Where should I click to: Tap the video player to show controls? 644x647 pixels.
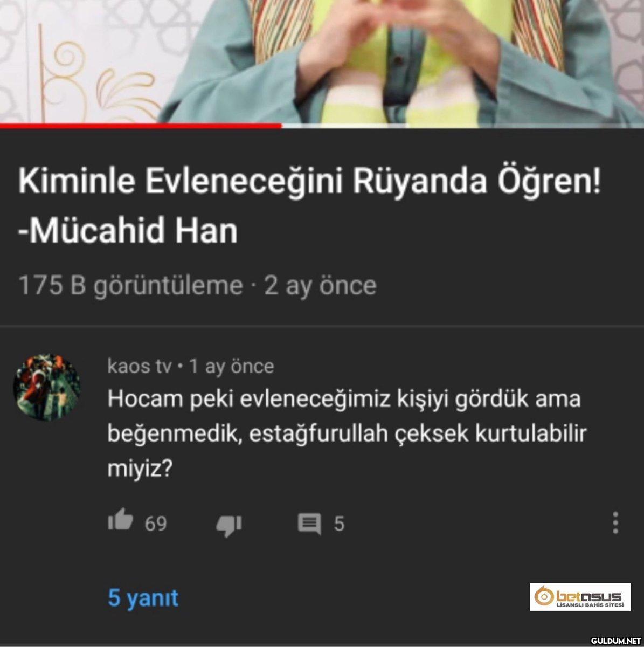coord(322,61)
